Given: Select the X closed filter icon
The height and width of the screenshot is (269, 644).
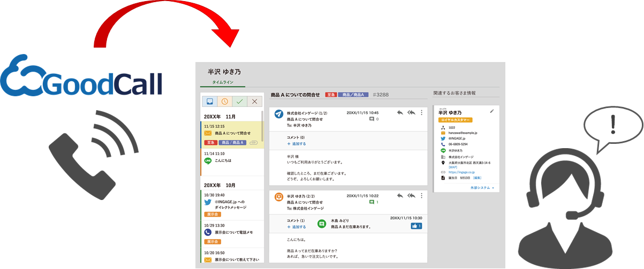Looking at the screenshot, I should coord(254,102).
